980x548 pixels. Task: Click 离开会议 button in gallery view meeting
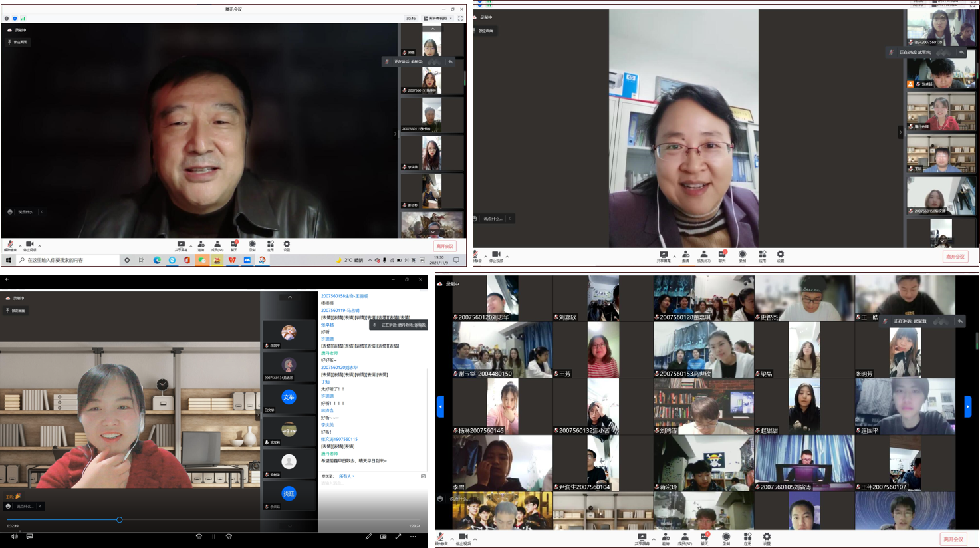[953, 539]
